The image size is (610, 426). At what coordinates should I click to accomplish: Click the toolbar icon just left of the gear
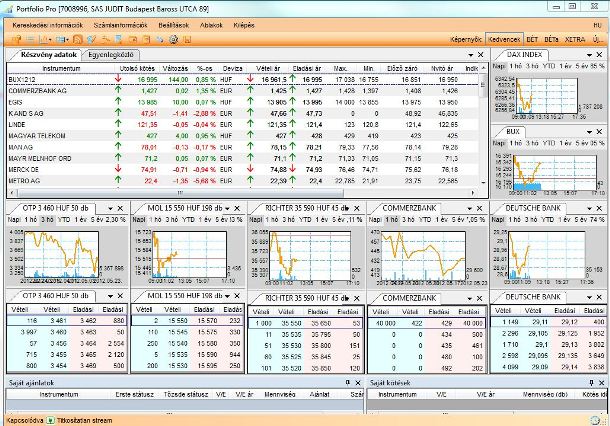tap(160, 39)
